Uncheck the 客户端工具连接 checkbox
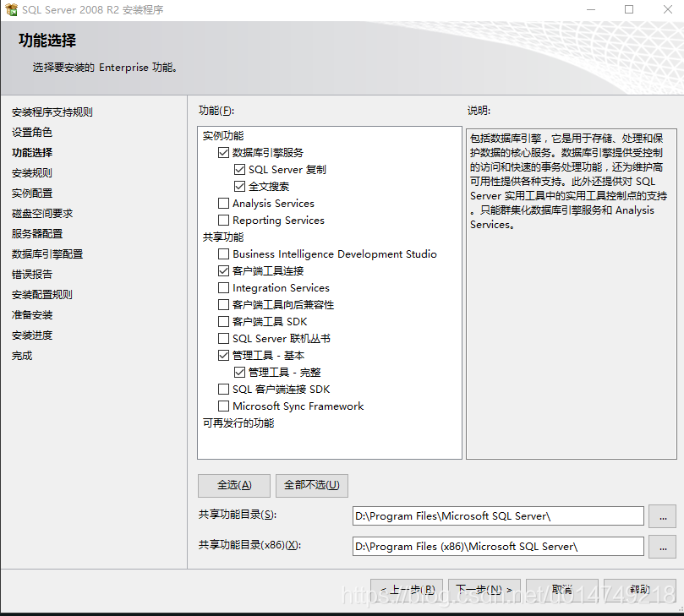Image resolution: width=684 pixels, height=616 pixels. point(223,270)
